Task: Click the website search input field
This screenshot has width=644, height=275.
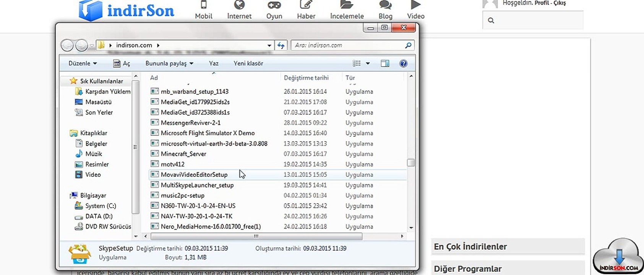Action: [x=533, y=20]
